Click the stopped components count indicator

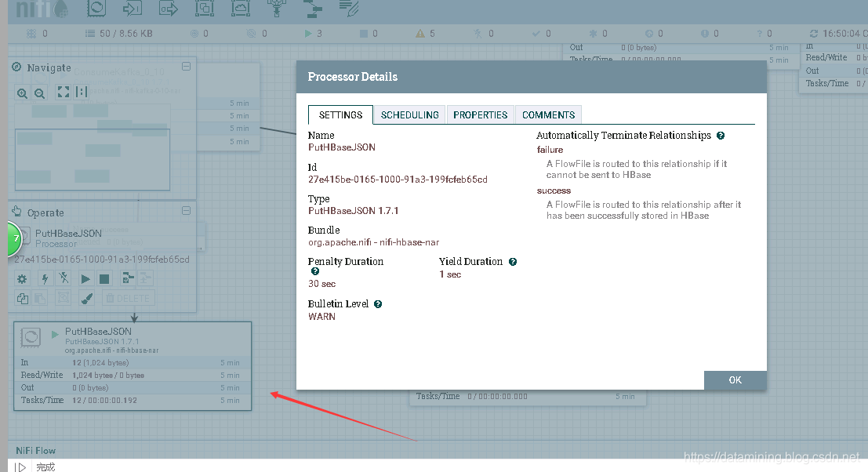[x=369, y=33]
